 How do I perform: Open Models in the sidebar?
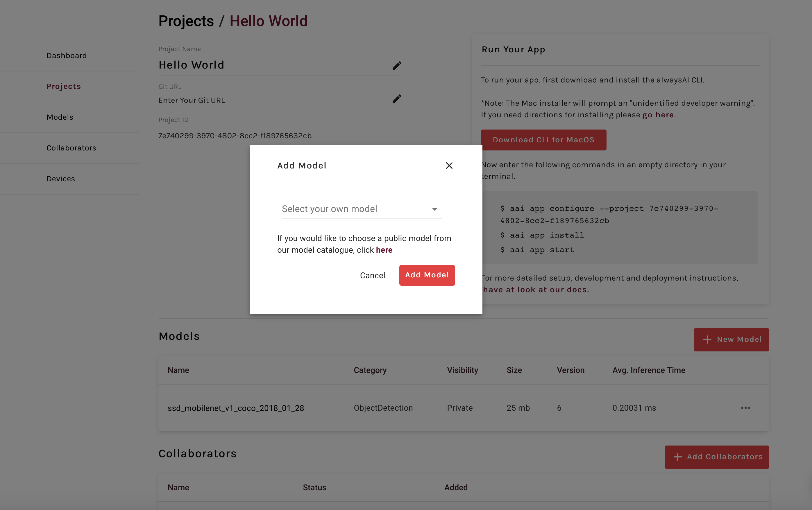tap(60, 117)
